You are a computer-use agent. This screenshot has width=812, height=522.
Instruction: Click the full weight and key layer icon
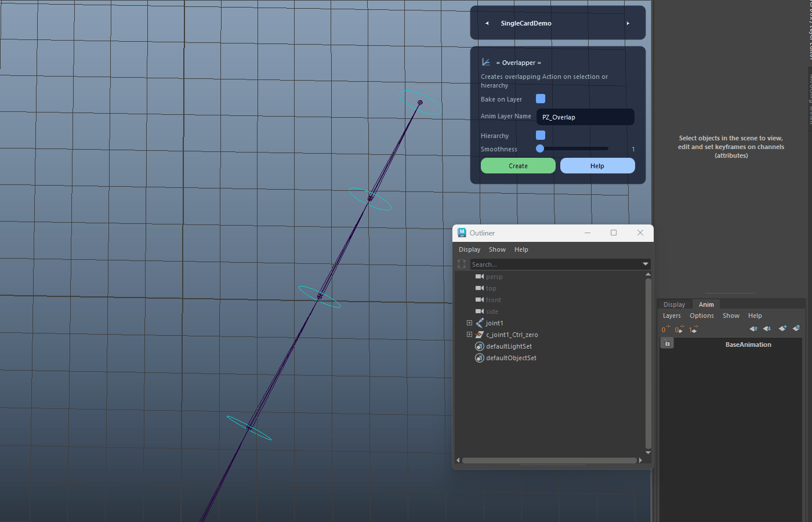(x=694, y=329)
